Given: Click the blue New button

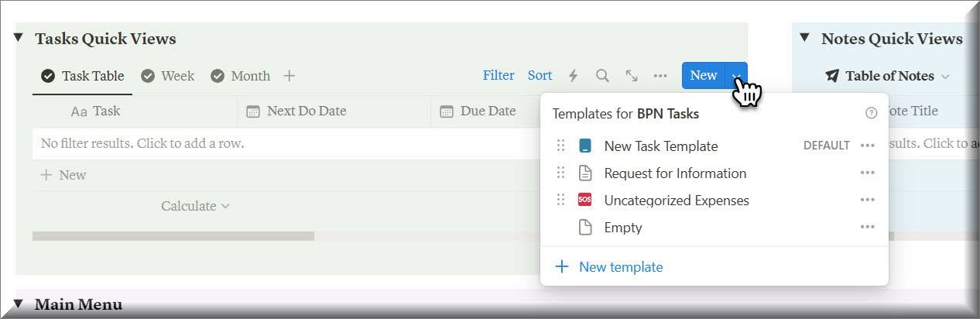Looking at the screenshot, I should [x=703, y=76].
